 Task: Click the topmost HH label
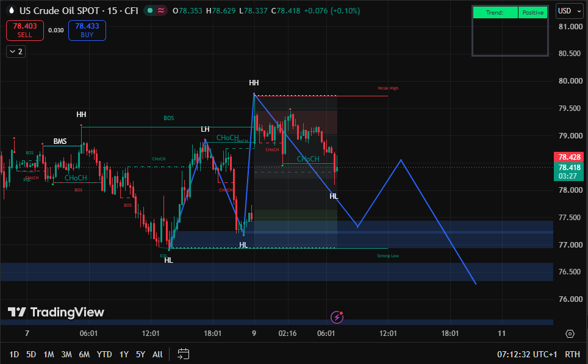(254, 83)
